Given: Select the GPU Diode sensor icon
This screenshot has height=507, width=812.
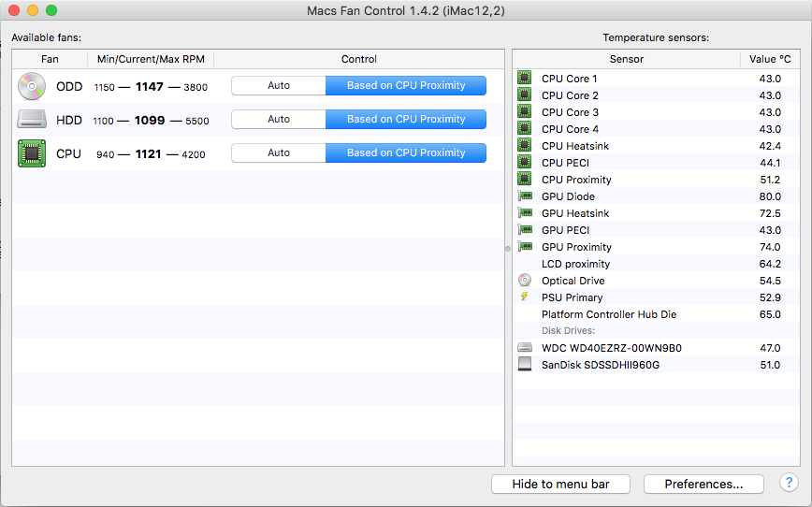Looking at the screenshot, I should (x=525, y=196).
